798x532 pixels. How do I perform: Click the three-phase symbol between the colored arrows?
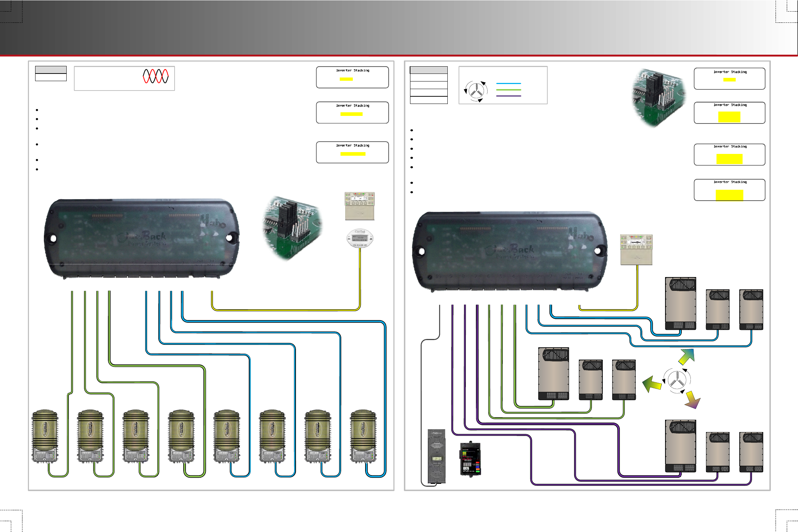[676, 381]
